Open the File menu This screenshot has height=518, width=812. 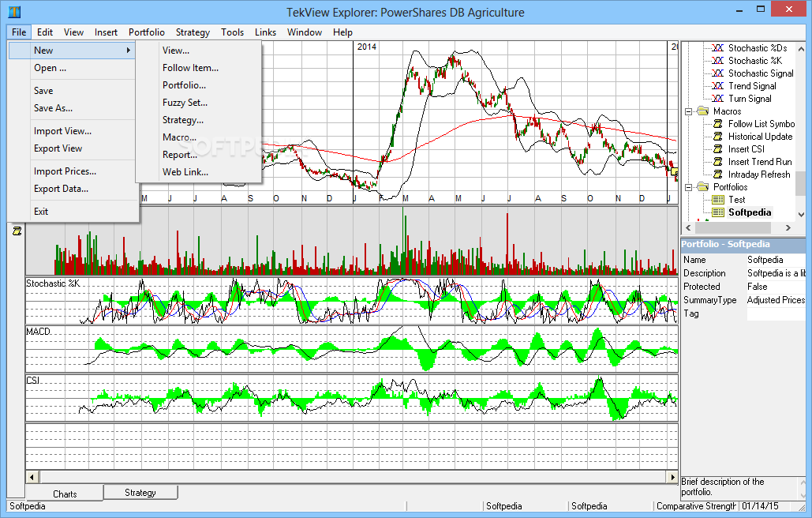tap(19, 32)
